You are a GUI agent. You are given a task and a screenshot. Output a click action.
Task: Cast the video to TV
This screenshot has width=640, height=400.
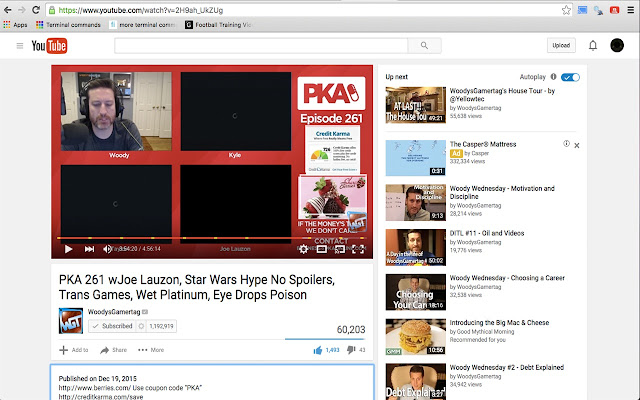click(340, 249)
